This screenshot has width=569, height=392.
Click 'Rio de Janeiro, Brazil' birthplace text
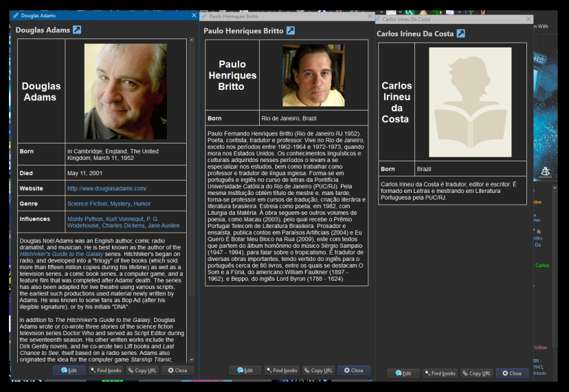[289, 119]
